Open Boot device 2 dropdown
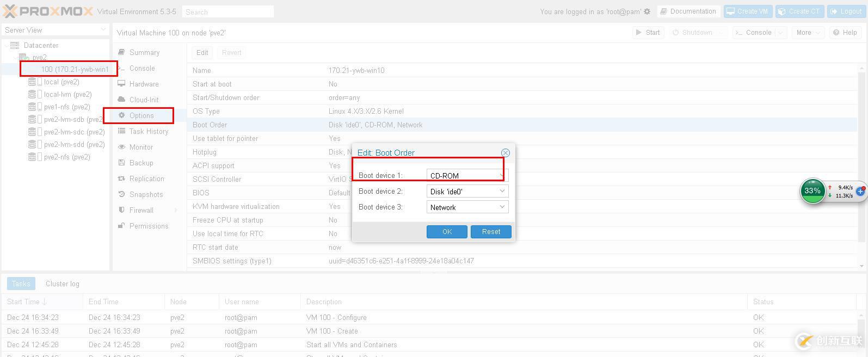Screen dimensions: 868x357 (502, 191)
